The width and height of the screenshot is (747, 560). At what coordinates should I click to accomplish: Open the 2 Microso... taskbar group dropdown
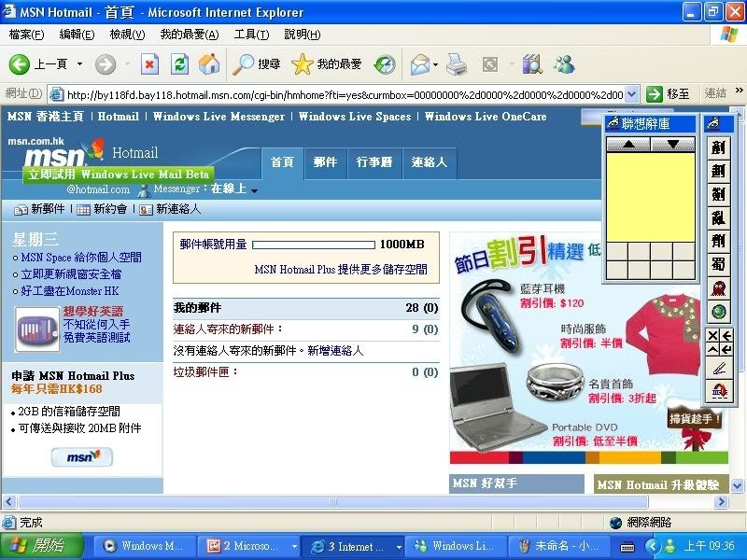click(x=294, y=547)
